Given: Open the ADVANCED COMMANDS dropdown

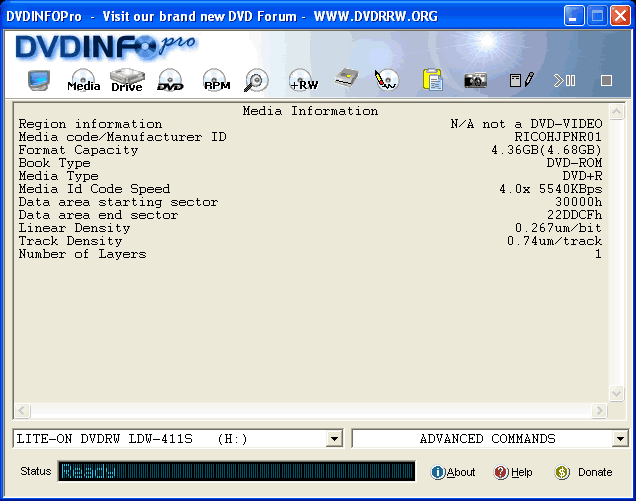Looking at the screenshot, I should pyautogui.click(x=620, y=439).
